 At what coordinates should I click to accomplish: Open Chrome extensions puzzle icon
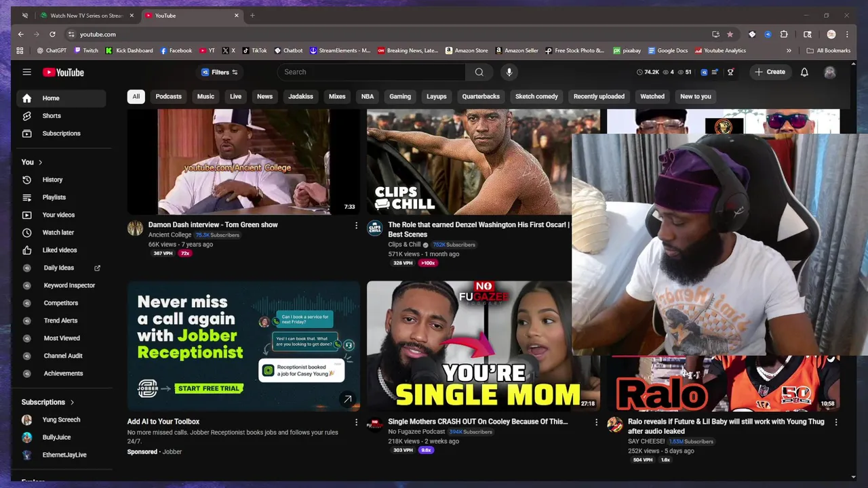coord(784,34)
